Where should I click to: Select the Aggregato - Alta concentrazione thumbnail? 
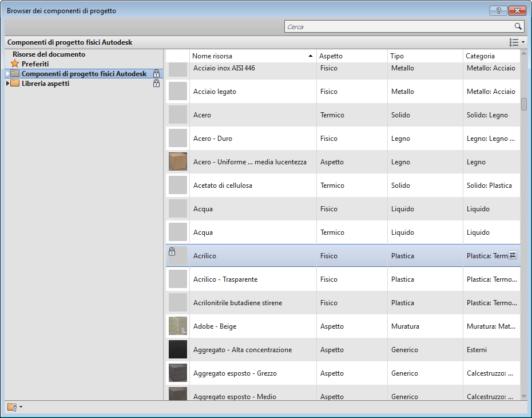pyautogui.click(x=178, y=349)
